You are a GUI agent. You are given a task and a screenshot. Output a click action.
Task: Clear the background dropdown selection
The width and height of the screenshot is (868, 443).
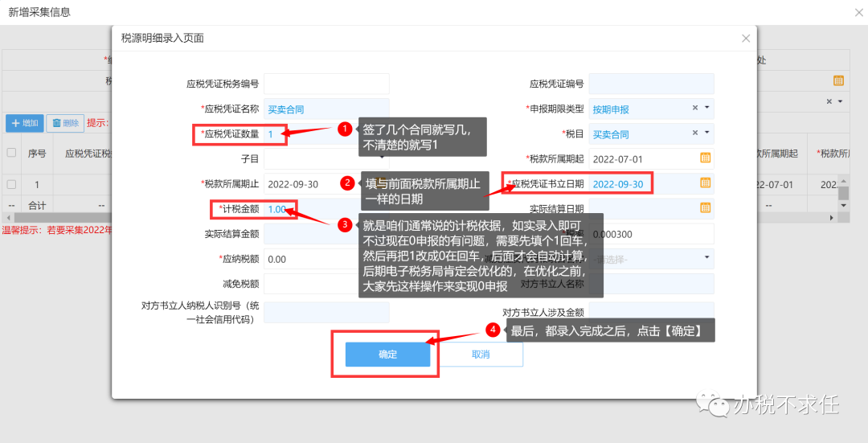829,101
